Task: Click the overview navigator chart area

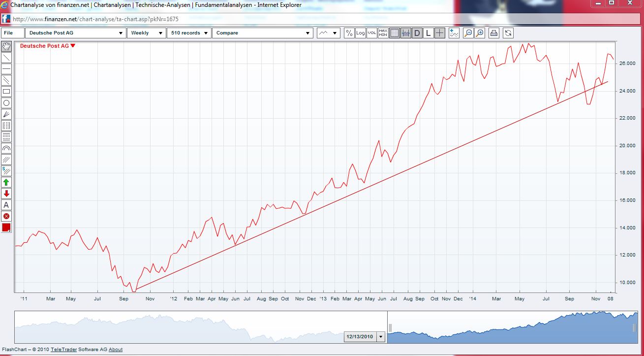Action: click(326, 327)
